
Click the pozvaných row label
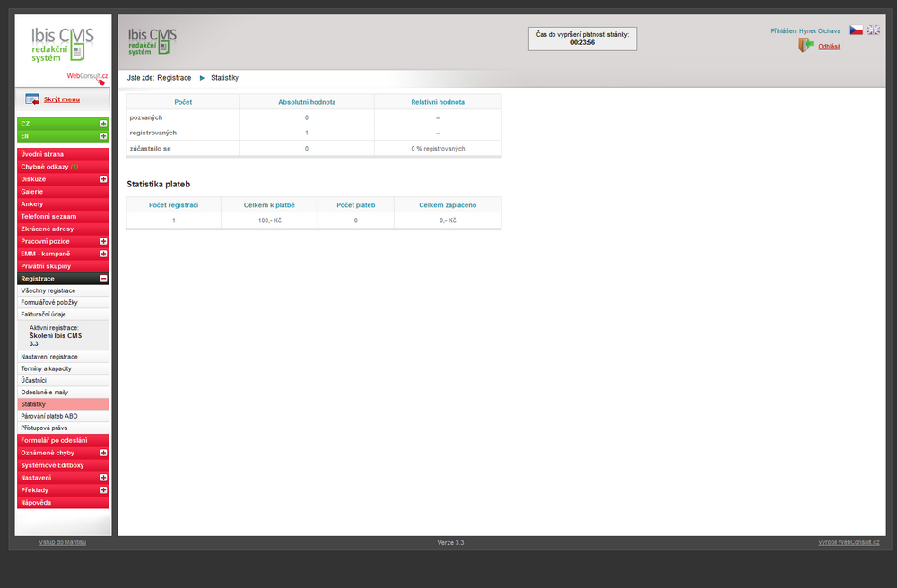pyautogui.click(x=146, y=117)
